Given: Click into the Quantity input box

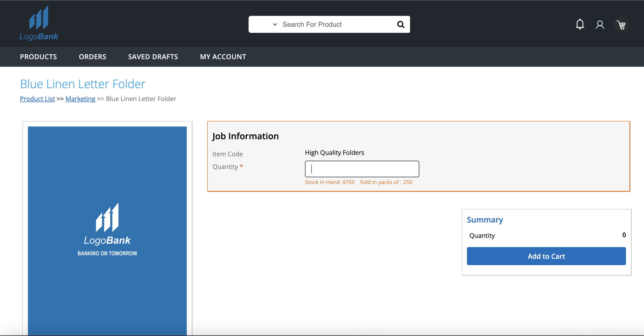Looking at the screenshot, I should pos(362,169).
